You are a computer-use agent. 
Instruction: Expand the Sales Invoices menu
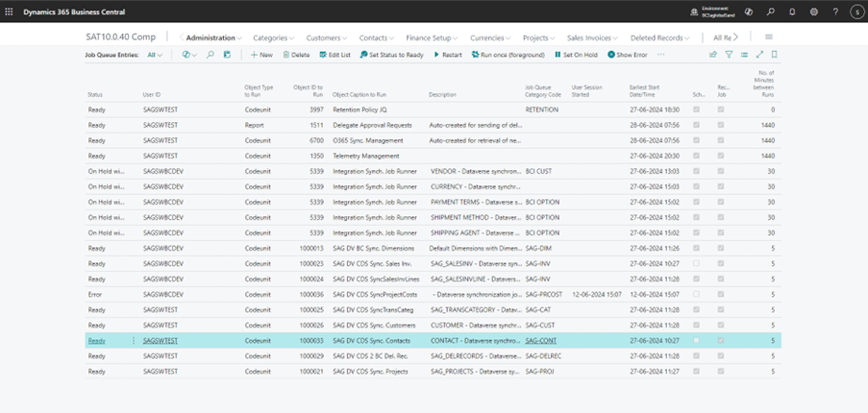click(x=592, y=38)
